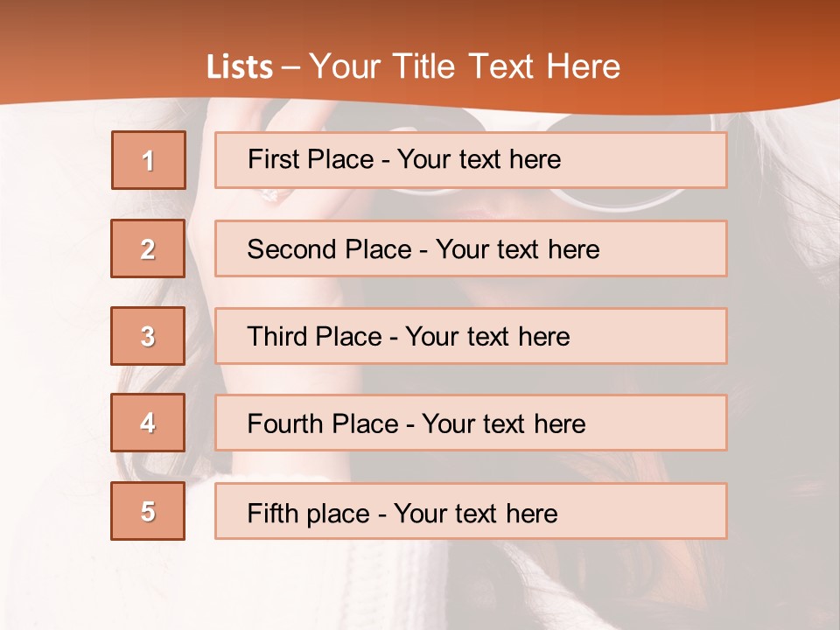Select the First Place text box

pos(471,160)
